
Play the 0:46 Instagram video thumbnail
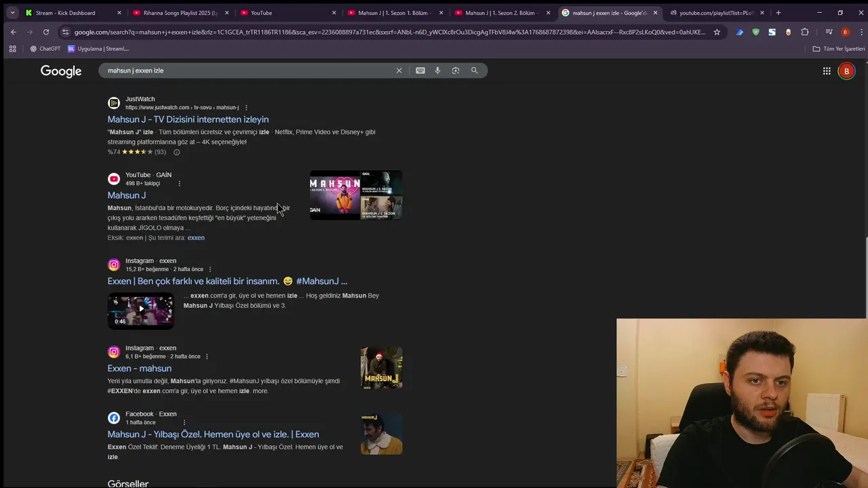[x=141, y=310]
